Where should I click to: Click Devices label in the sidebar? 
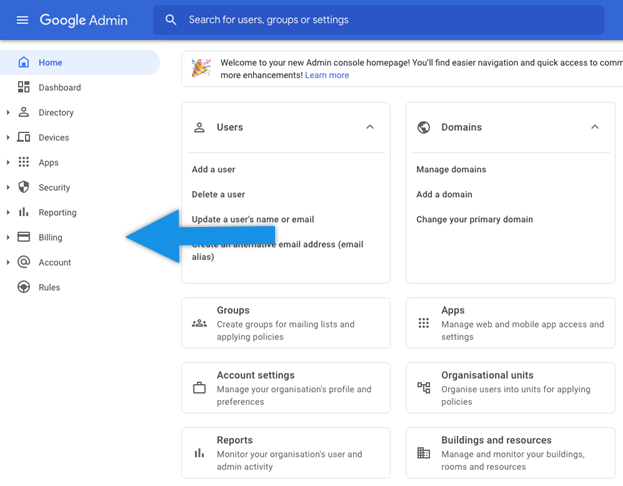(x=54, y=137)
